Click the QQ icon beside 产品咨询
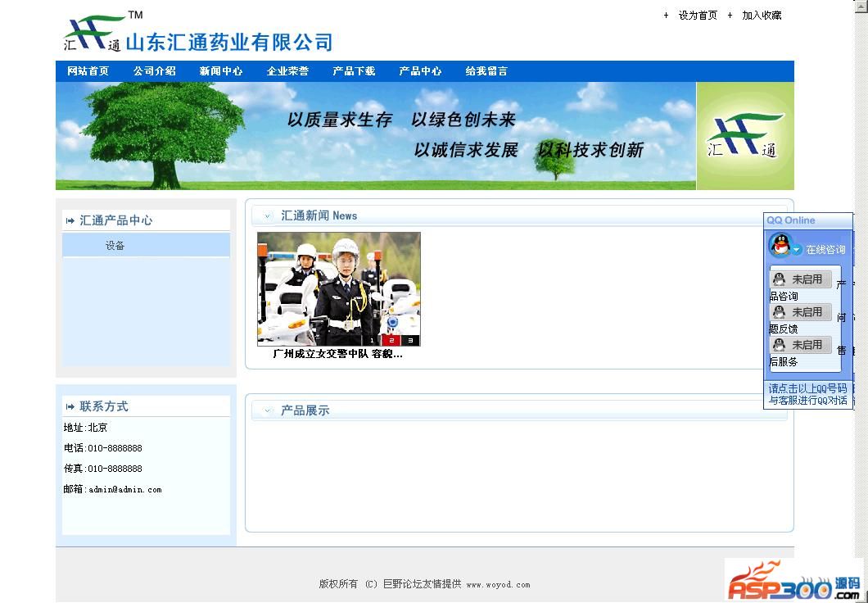The height and width of the screenshot is (603, 868). coord(779,279)
